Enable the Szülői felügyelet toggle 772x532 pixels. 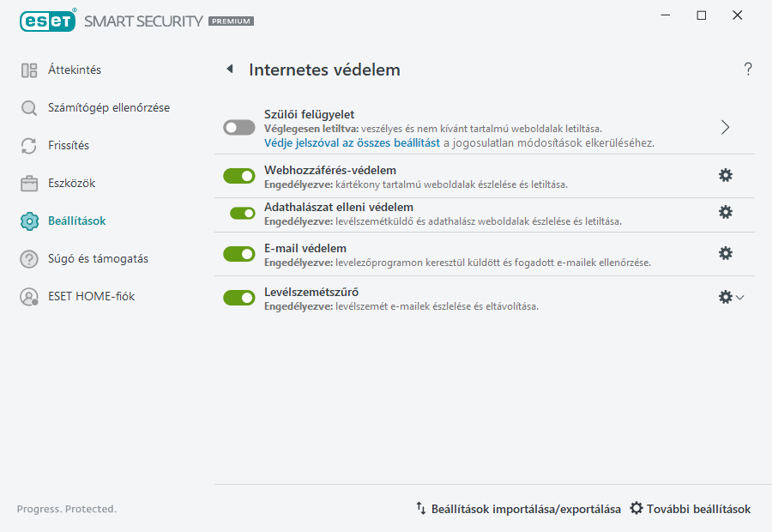tap(239, 126)
